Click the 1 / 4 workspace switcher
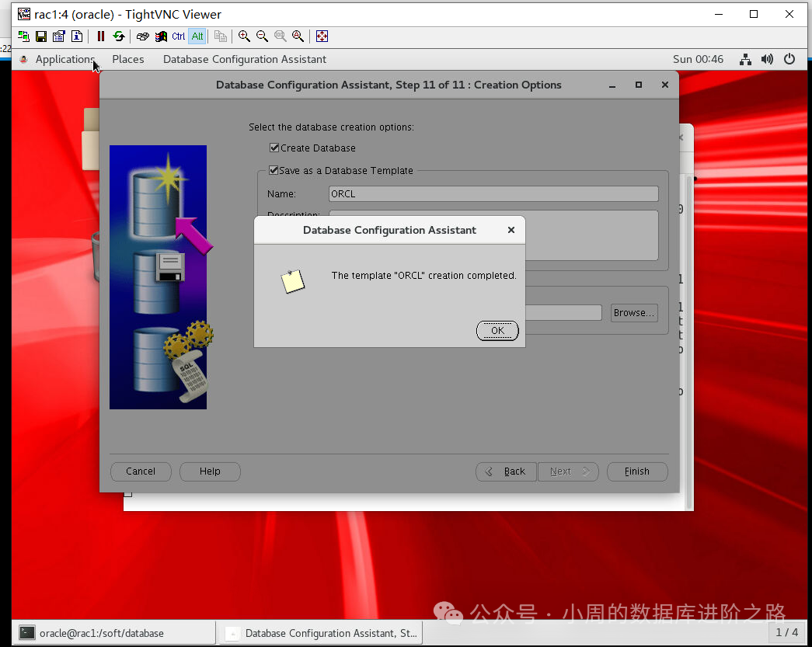The height and width of the screenshot is (647, 812). coord(786,632)
